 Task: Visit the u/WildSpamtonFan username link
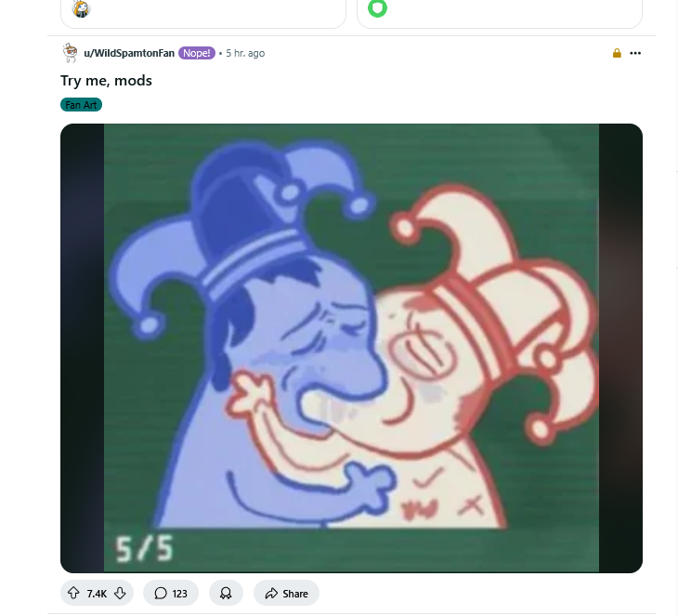pyautogui.click(x=129, y=53)
